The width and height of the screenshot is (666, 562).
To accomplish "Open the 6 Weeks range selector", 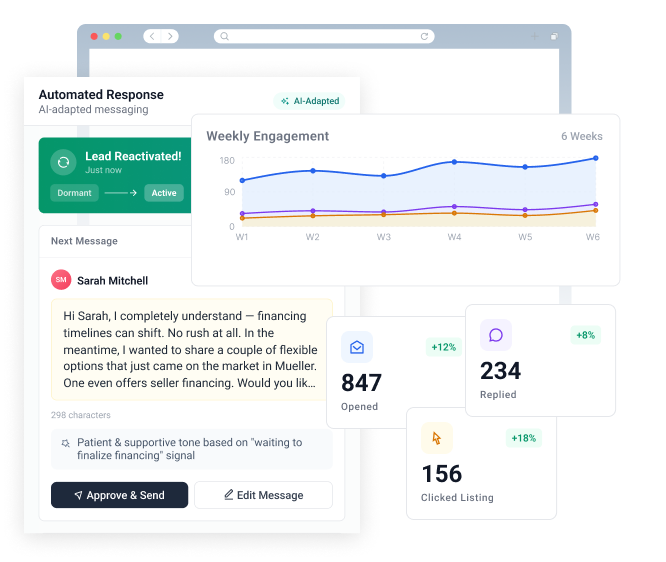I will (581, 136).
